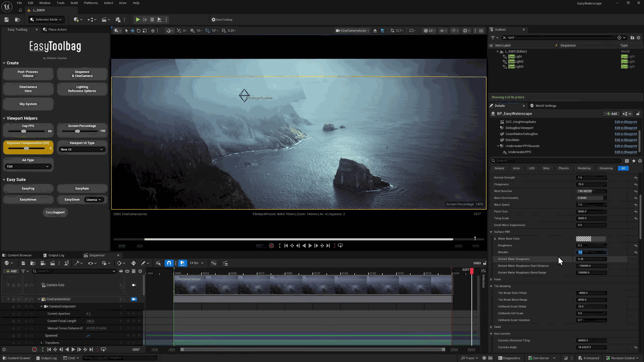Open the Build menu
The height and width of the screenshot is (362, 644).
(x=74, y=3)
